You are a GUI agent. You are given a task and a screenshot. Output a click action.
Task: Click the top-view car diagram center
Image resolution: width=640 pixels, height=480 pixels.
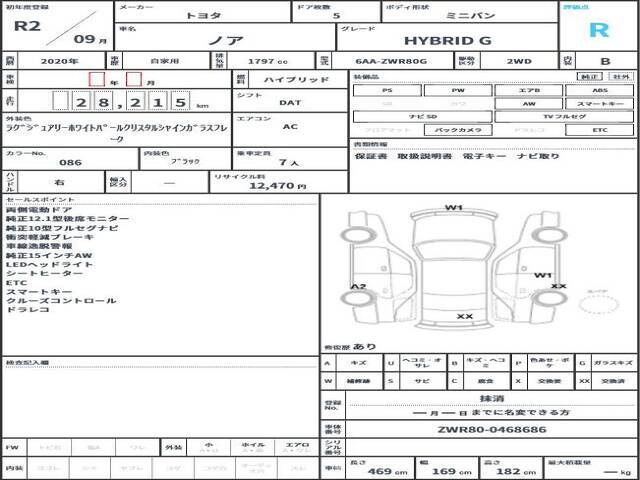pyautogui.click(x=454, y=265)
